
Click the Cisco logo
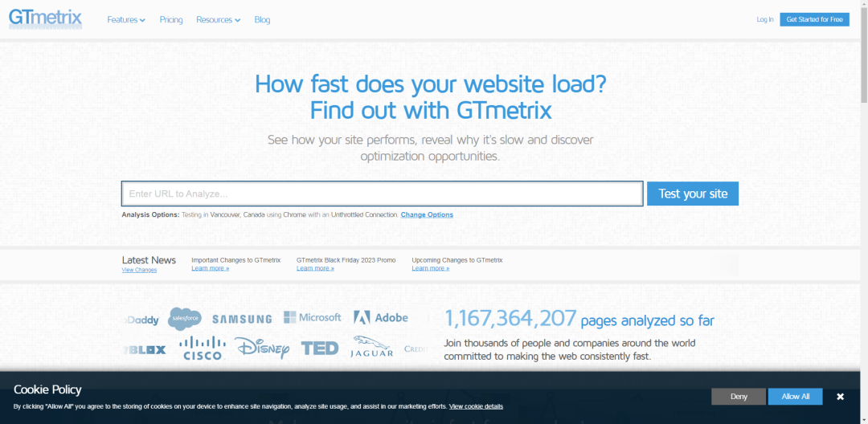pyautogui.click(x=202, y=349)
